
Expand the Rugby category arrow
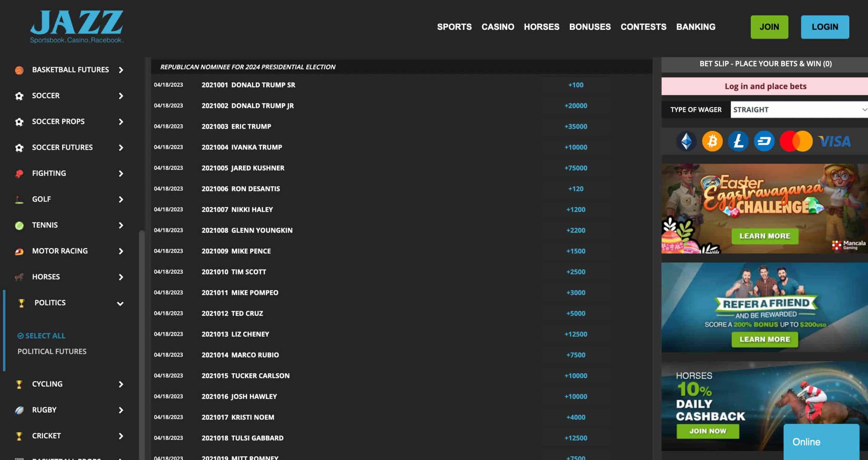[121, 411]
